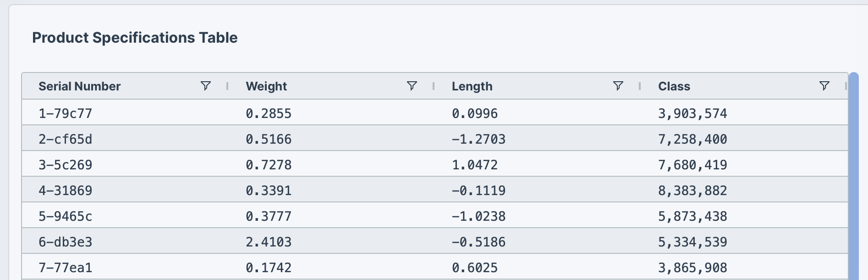Click the Product Specifications Table title
This screenshot has height=280, width=868.
135,38
